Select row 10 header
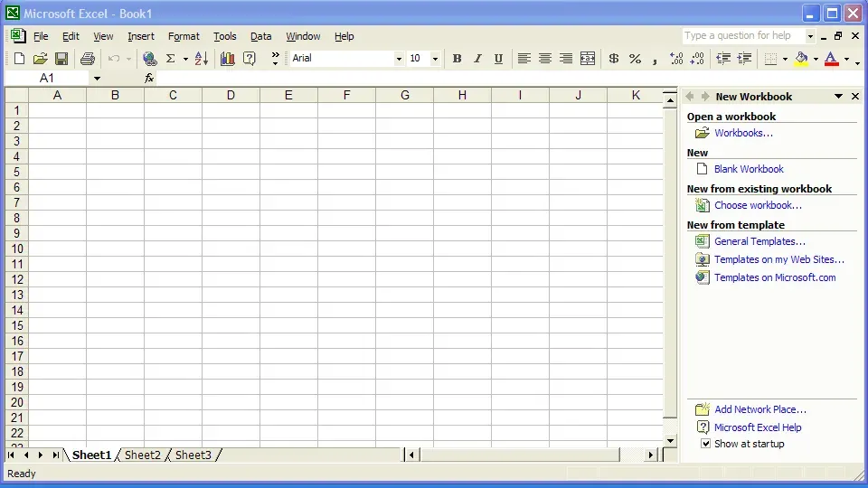Viewport: 868px width, 488px height. (17, 249)
